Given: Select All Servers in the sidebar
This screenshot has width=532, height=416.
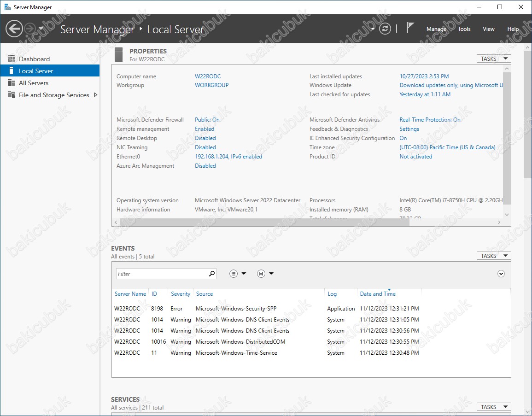Looking at the screenshot, I should tap(50, 83).
